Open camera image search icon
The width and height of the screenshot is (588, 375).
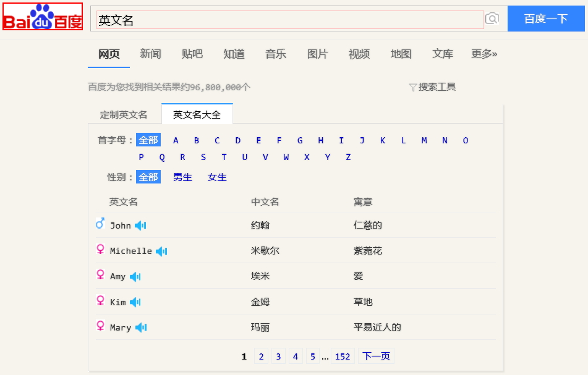pyautogui.click(x=492, y=19)
